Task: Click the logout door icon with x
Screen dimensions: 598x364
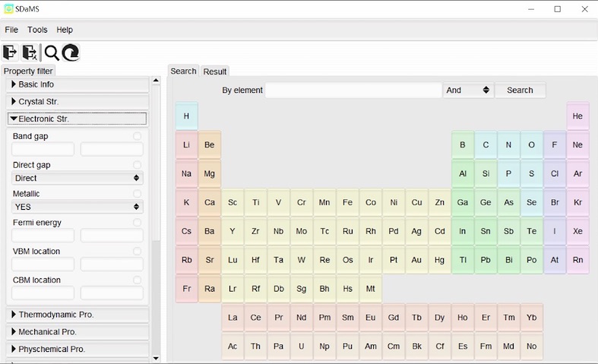Action: pyautogui.click(x=30, y=52)
